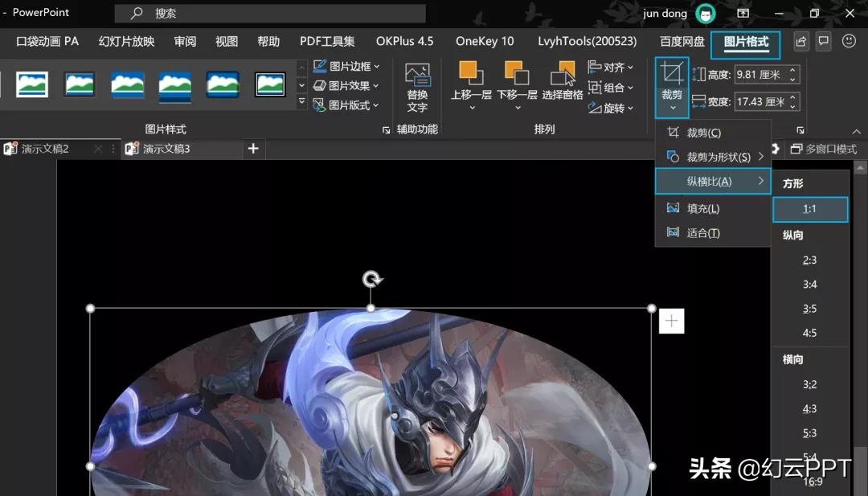Select the 2:3 portrait ratio
The height and width of the screenshot is (496, 868).
810,260
